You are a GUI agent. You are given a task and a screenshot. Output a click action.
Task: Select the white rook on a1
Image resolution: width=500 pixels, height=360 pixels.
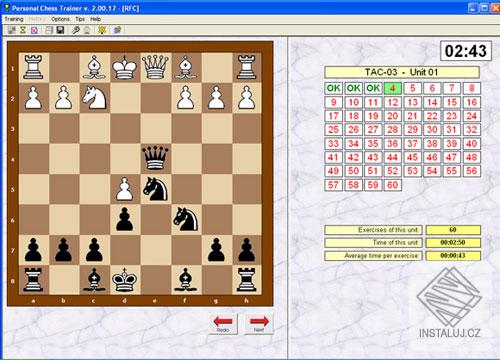tap(33, 68)
